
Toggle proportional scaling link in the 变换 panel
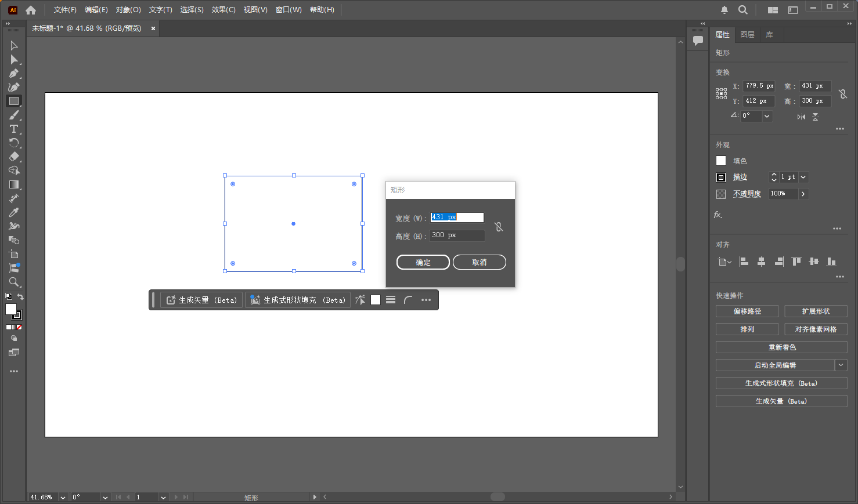click(x=843, y=93)
